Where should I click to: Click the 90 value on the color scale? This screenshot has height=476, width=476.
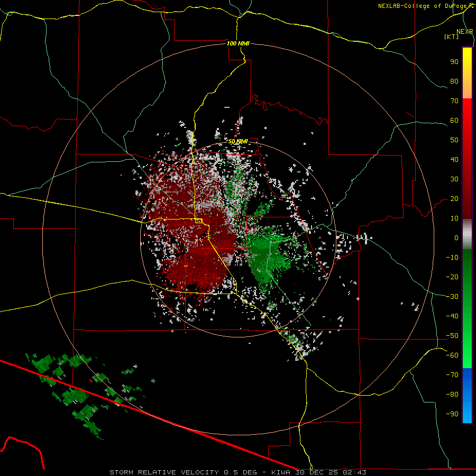coord(454,62)
